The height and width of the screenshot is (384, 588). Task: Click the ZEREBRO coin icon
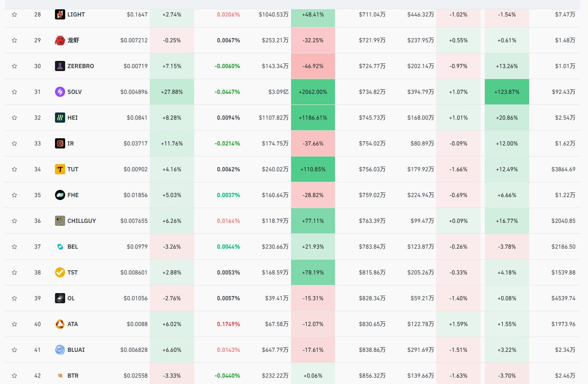[60, 66]
